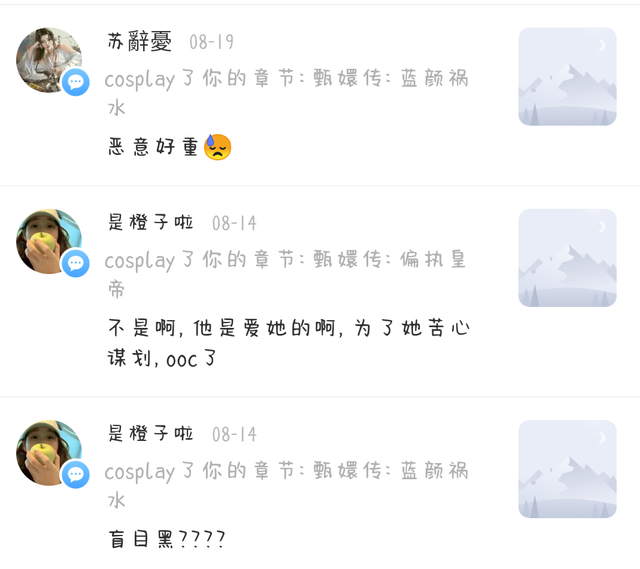
Task: Select the comment 盲目黑????
Action: tap(167, 539)
